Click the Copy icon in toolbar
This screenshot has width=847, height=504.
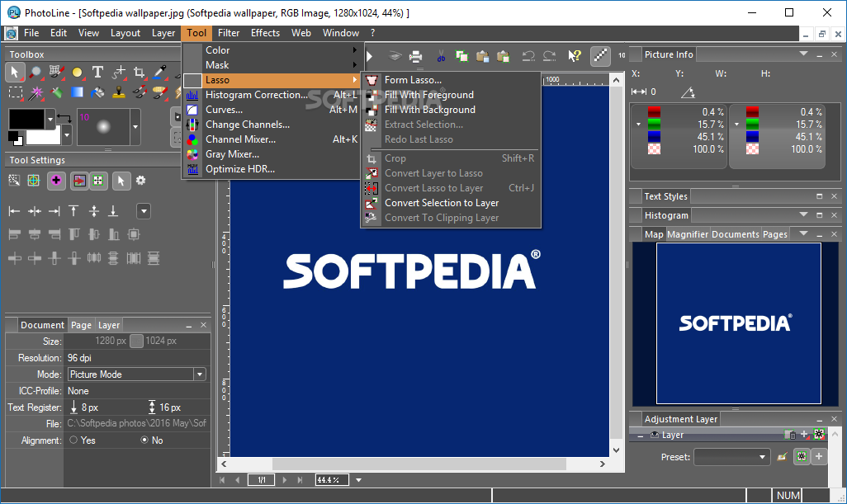(461, 56)
